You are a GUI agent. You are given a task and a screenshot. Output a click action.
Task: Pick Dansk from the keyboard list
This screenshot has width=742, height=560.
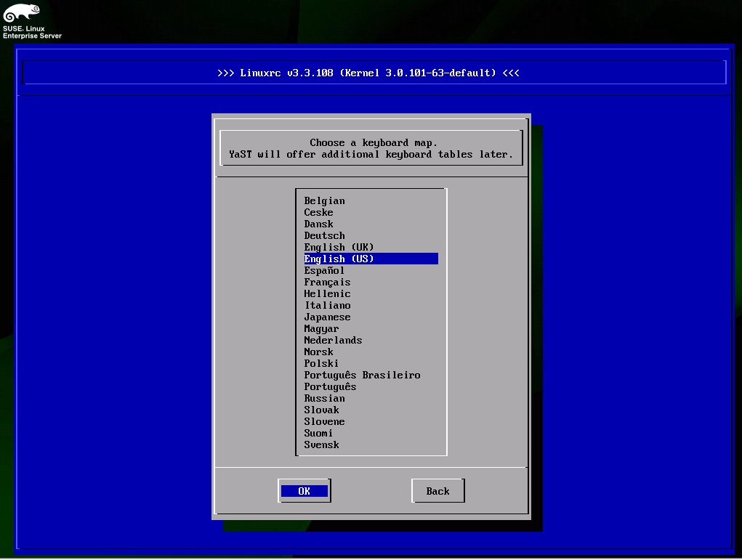pos(318,224)
